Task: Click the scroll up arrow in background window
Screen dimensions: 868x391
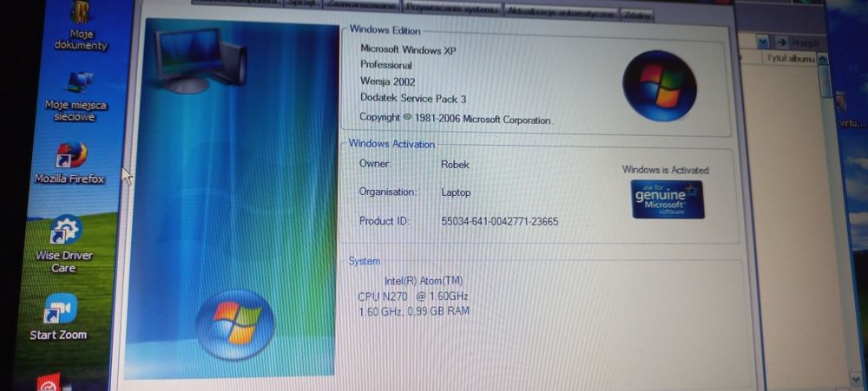Action: click(x=823, y=59)
